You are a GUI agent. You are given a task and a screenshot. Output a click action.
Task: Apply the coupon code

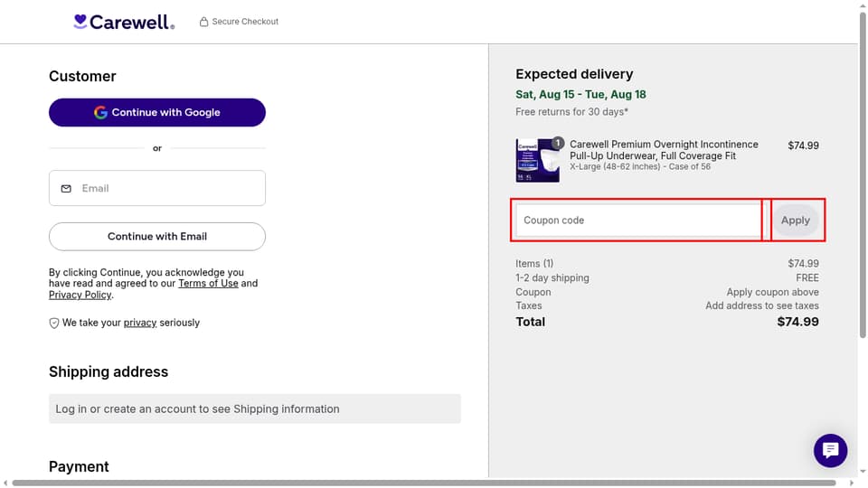pos(796,221)
